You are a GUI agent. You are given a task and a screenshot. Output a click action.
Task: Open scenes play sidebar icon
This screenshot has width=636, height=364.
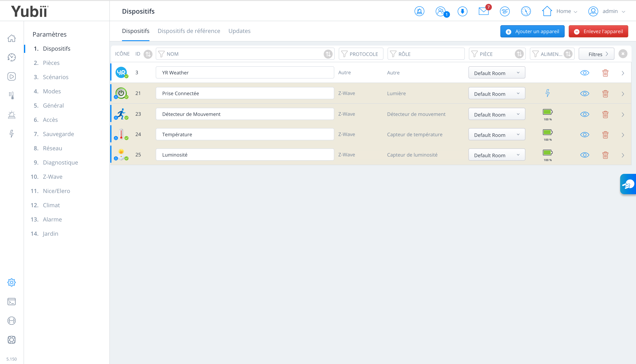tap(12, 76)
